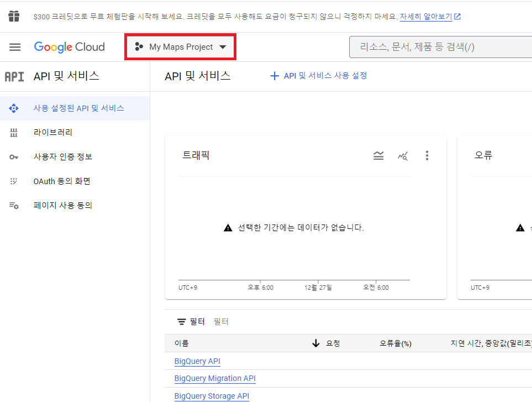Toggle the legend icon on 트래픽 chart

(x=378, y=155)
